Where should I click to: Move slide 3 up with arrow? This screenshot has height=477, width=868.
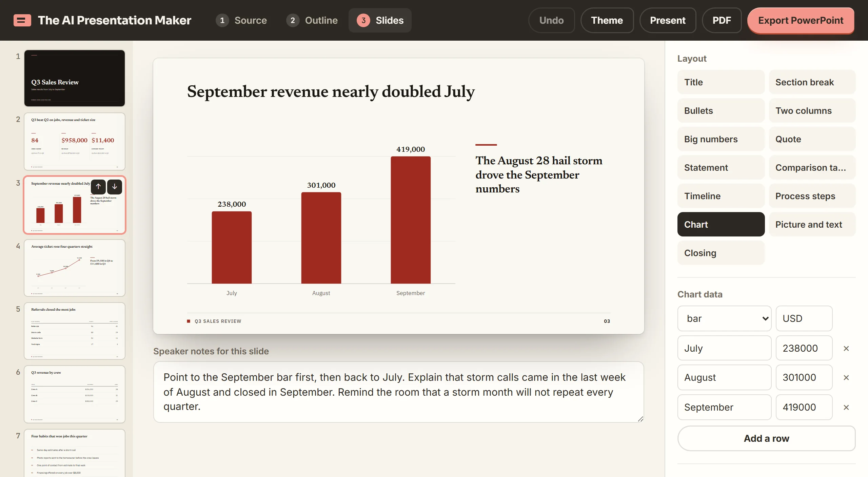point(98,186)
